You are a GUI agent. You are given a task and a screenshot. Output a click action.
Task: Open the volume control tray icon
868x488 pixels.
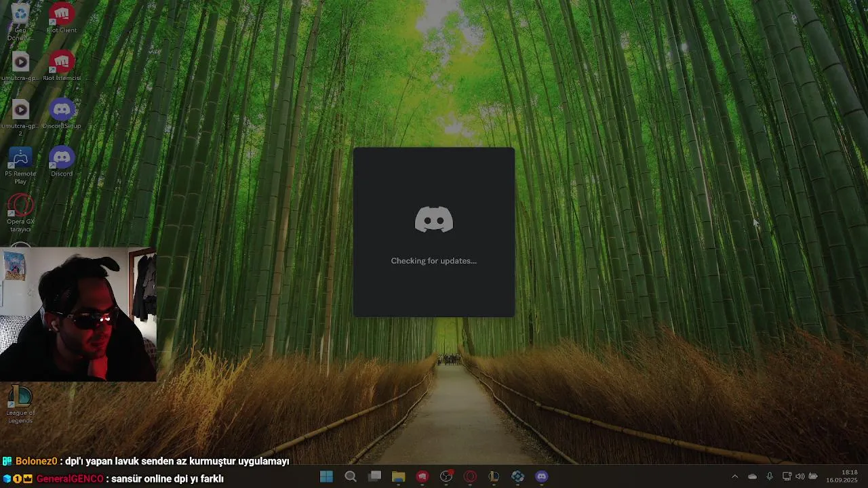pos(800,476)
